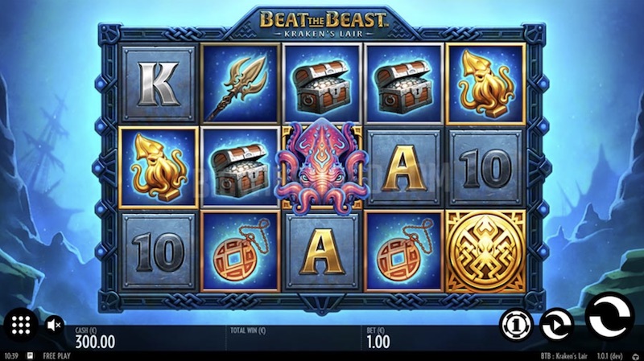644x361 pixels.
Task: Start autoplay spins
Action: pyautogui.click(x=556, y=325)
